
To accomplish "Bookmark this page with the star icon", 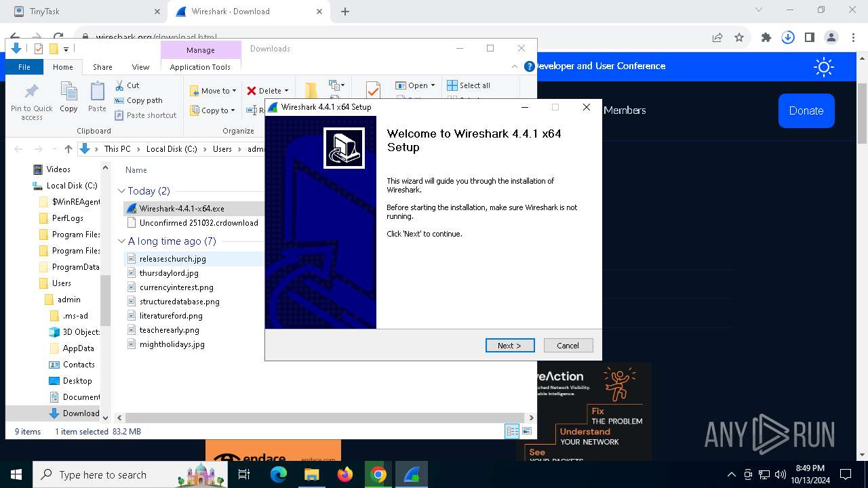I will [739, 38].
